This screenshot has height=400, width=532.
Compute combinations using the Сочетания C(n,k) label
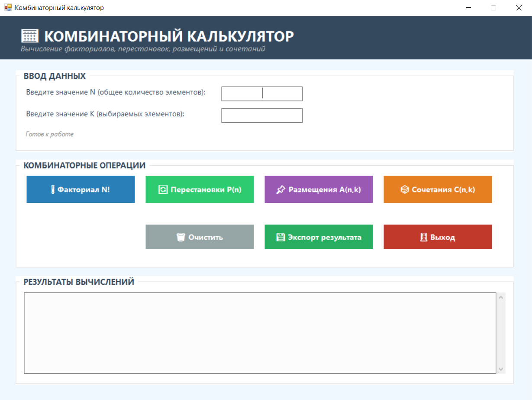click(444, 189)
